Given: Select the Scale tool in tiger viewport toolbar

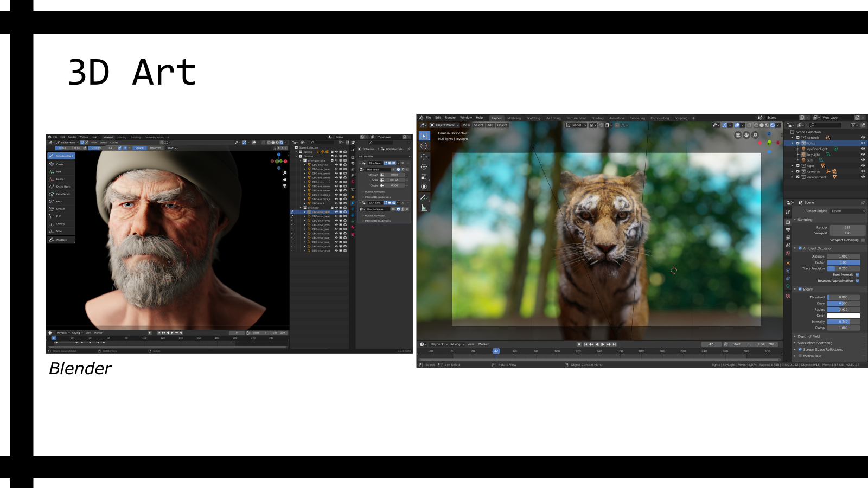Looking at the screenshot, I should click(424, 177).
